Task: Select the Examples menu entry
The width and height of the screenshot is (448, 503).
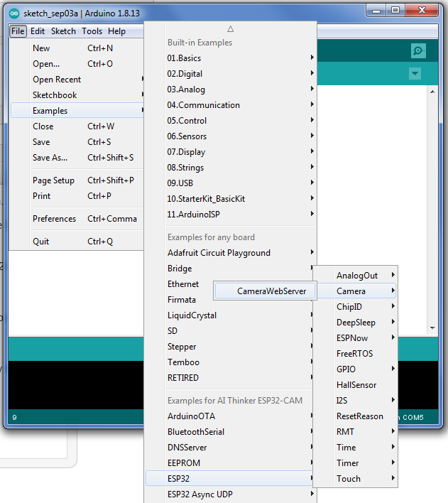Action: 77,111
